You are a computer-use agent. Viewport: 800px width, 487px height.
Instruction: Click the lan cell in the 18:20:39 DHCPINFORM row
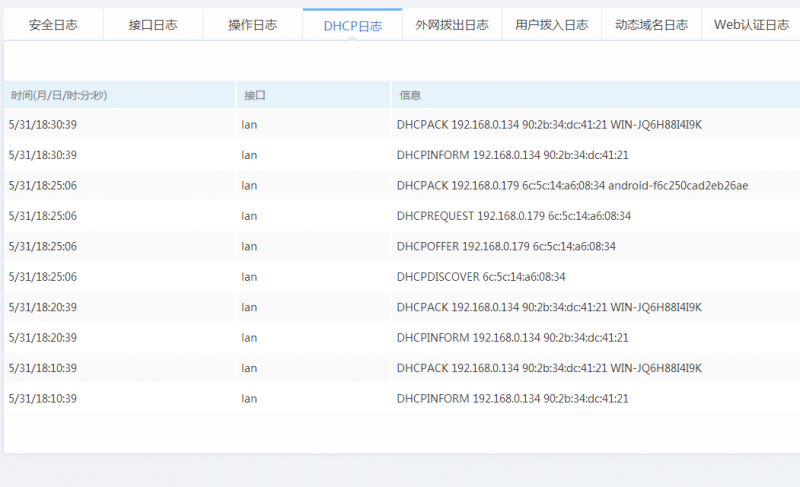pos(249,338)
